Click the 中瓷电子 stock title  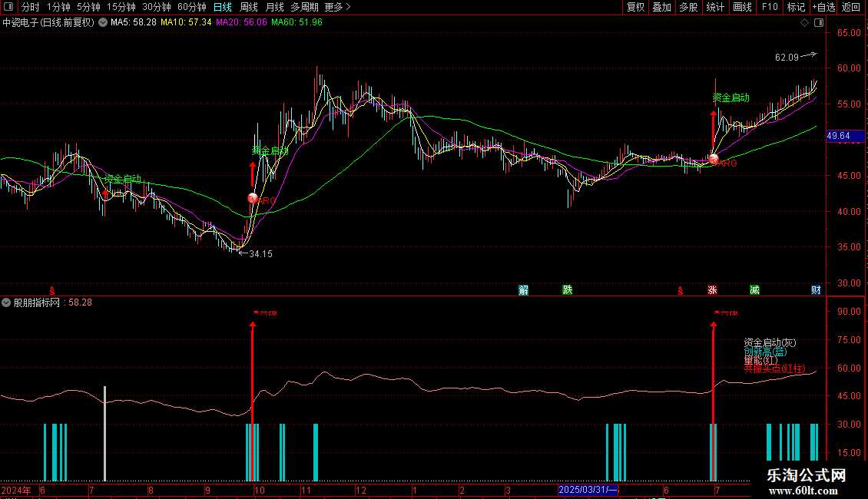48,23
